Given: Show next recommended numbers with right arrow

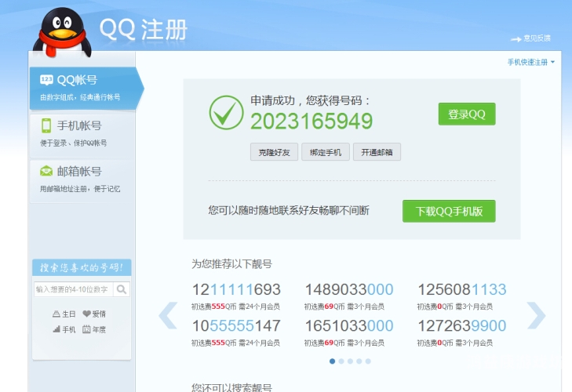Looking at the screenshot, I should 536,316.
